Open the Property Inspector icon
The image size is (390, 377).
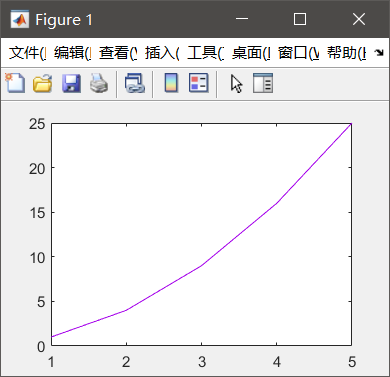point(263,83)
